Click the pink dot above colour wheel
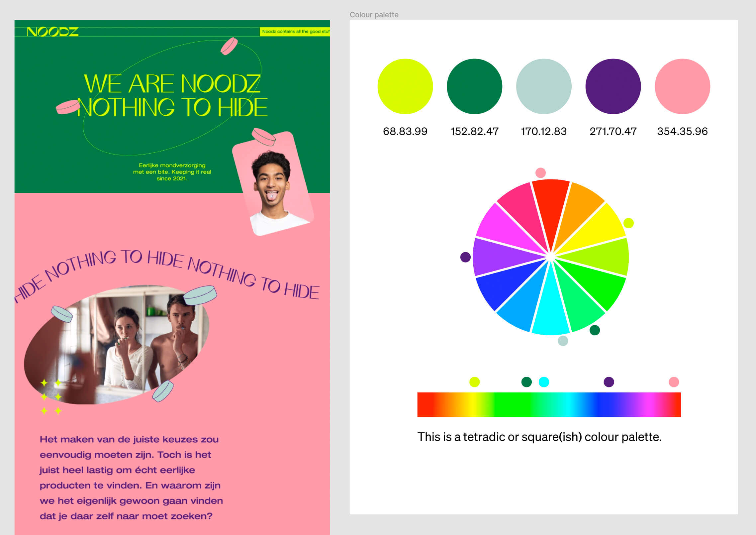The image size is (756, 535). tap(540, 173)
